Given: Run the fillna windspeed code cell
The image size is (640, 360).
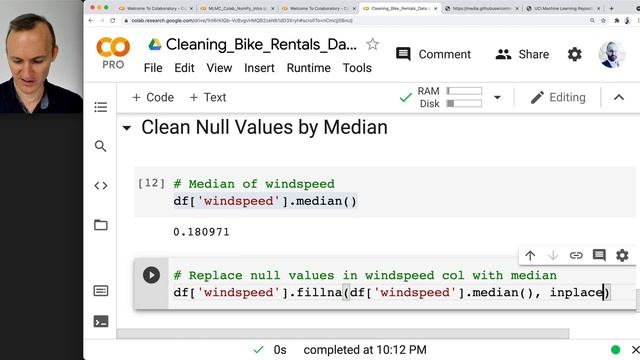Looking at the screenshot, I should [x=151, y=275].
